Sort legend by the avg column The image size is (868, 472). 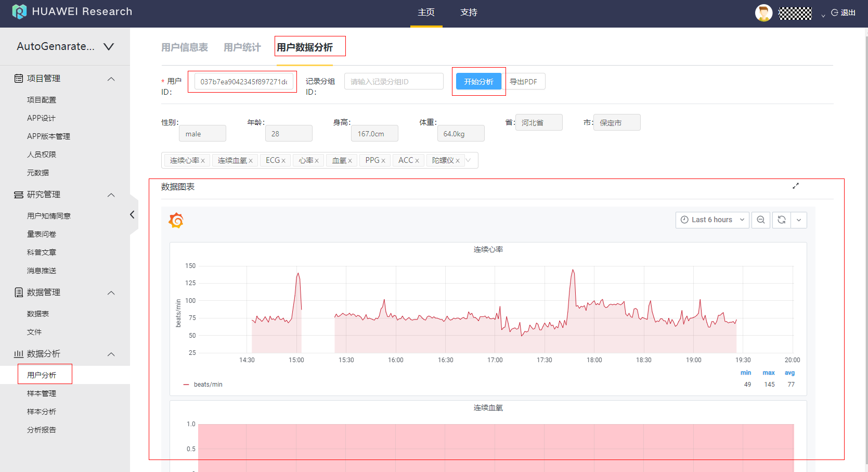789,373
